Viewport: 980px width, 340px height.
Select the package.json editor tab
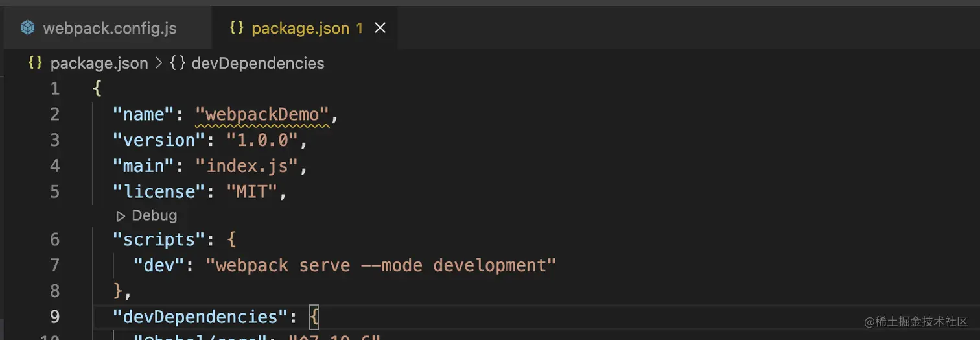305,29
